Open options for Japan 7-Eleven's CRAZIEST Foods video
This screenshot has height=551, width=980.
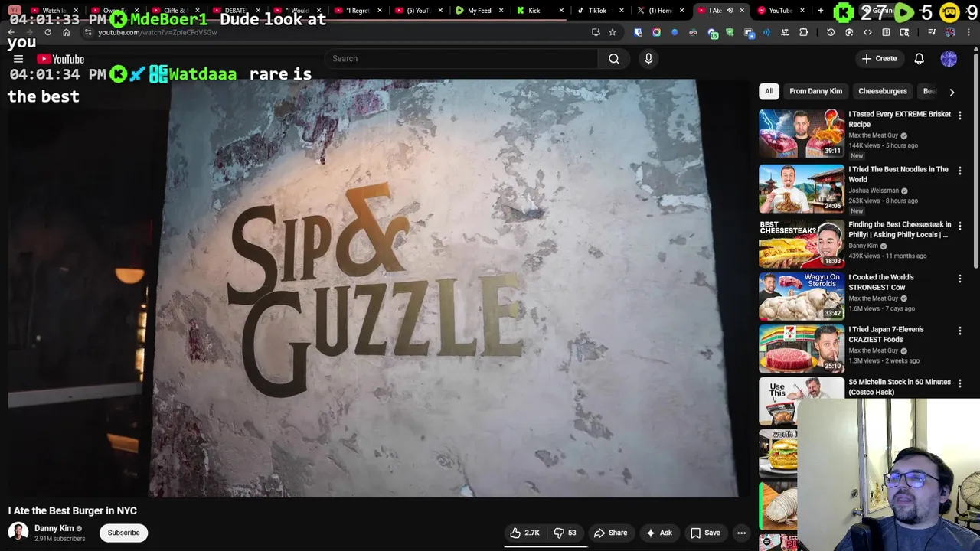(x=960, y=331)
